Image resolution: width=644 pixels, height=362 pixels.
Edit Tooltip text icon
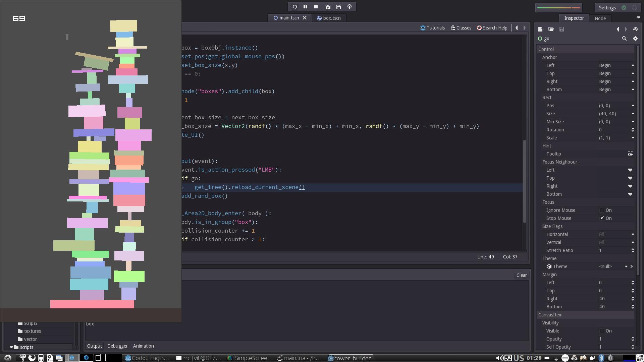click(630, 154)
